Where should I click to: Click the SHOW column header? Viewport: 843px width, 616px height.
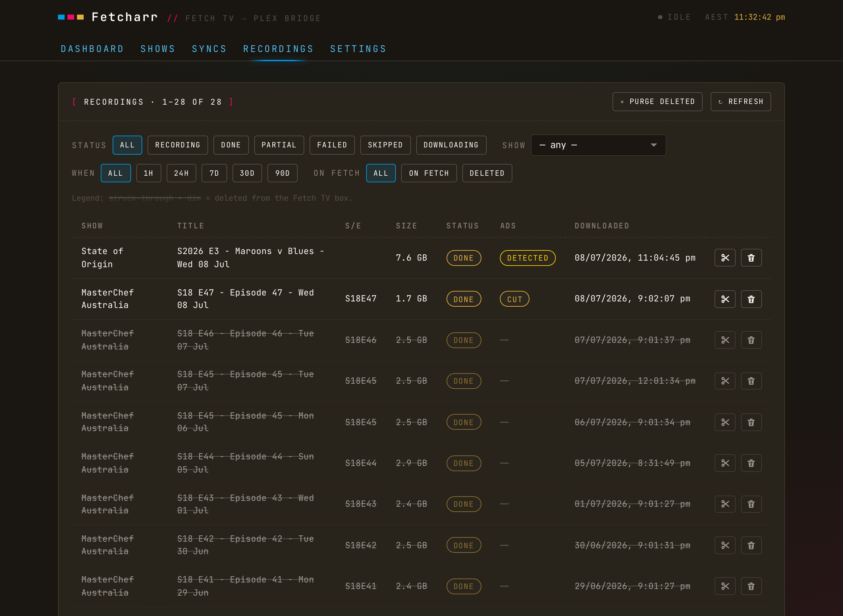tap(92, 226)
